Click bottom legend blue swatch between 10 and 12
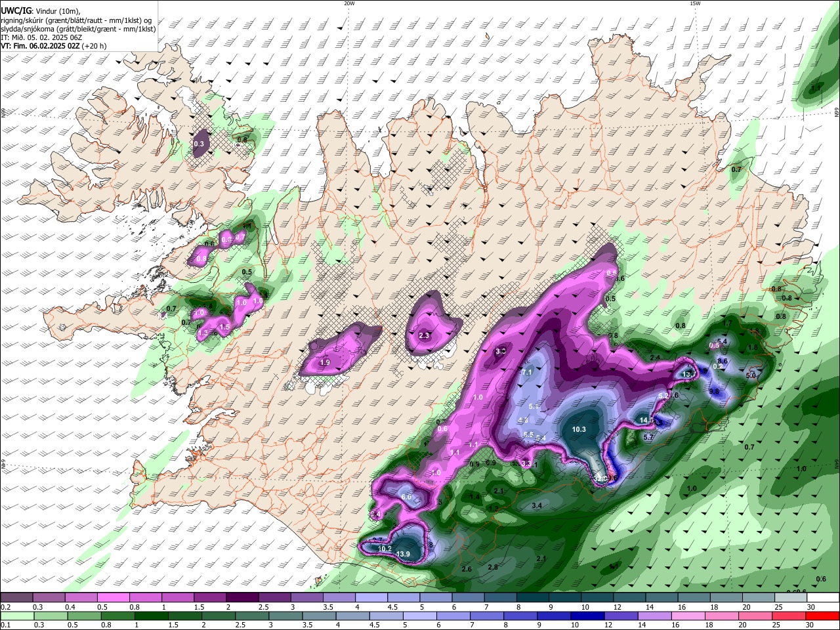This screenshot has width=840, height=630. [x=586, y=616]
